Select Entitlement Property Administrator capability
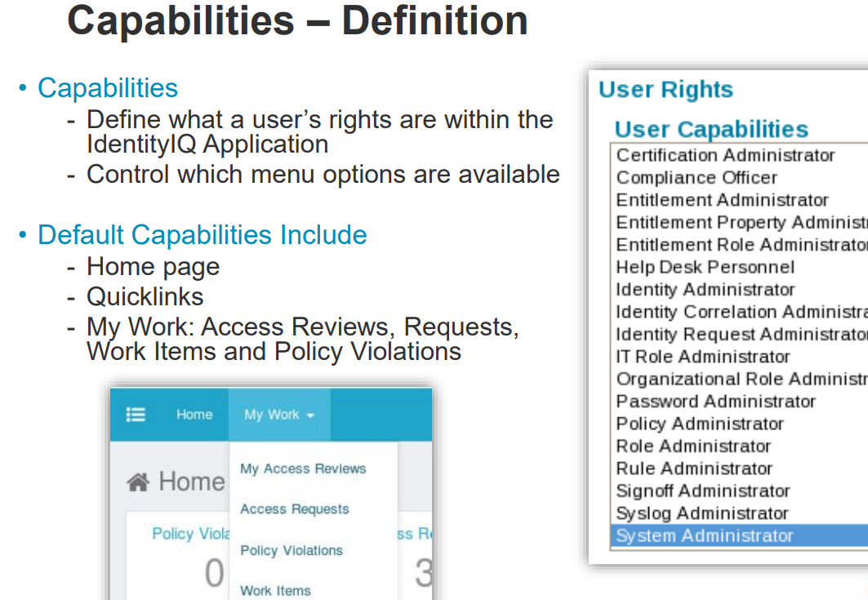Image resolution: width=868 pixels, height=600 pixels. (x=739, y=223)
